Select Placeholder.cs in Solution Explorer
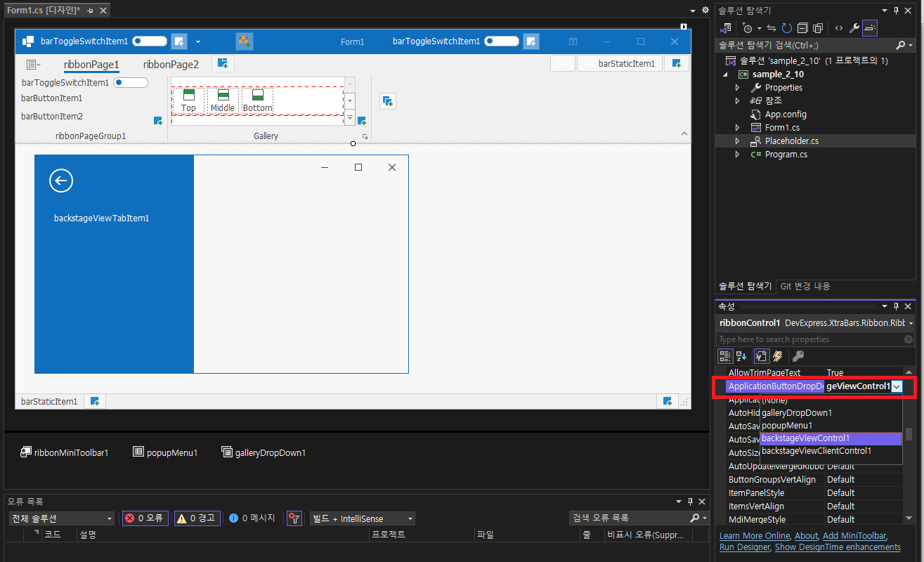 [791, 140]
